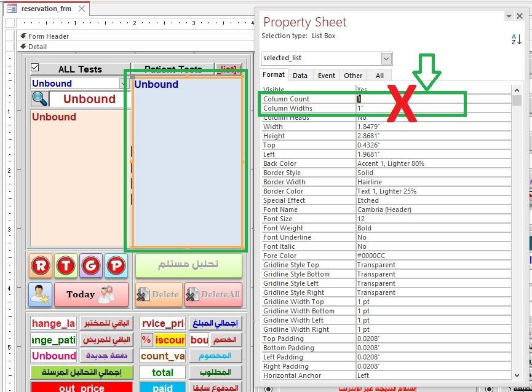Click the Border Color property value
Screen dimensions: 532x392
point(433,192)
